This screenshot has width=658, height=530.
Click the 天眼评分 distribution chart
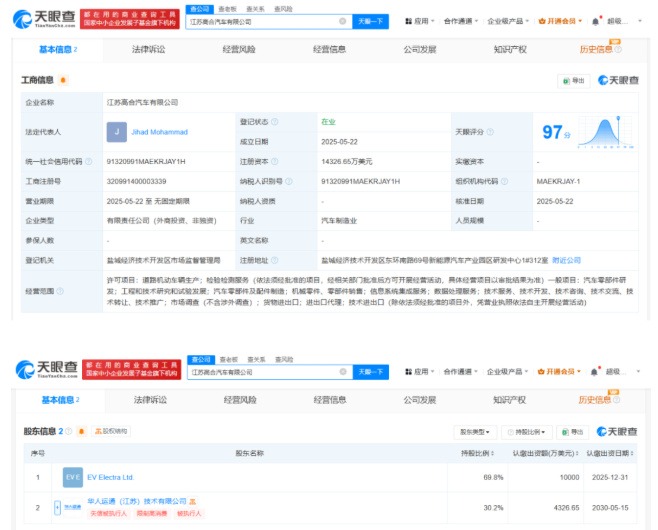(606, 132)
